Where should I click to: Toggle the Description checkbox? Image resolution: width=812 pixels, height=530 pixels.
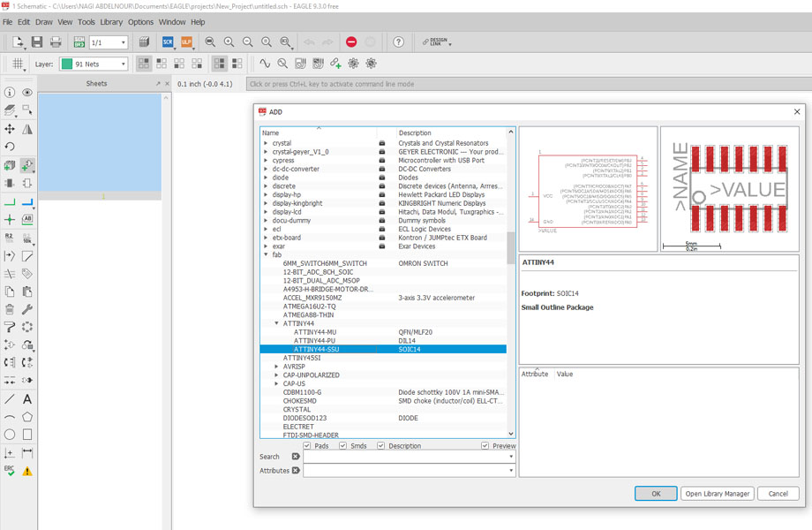pyautogui.click(x=380, y=445)
